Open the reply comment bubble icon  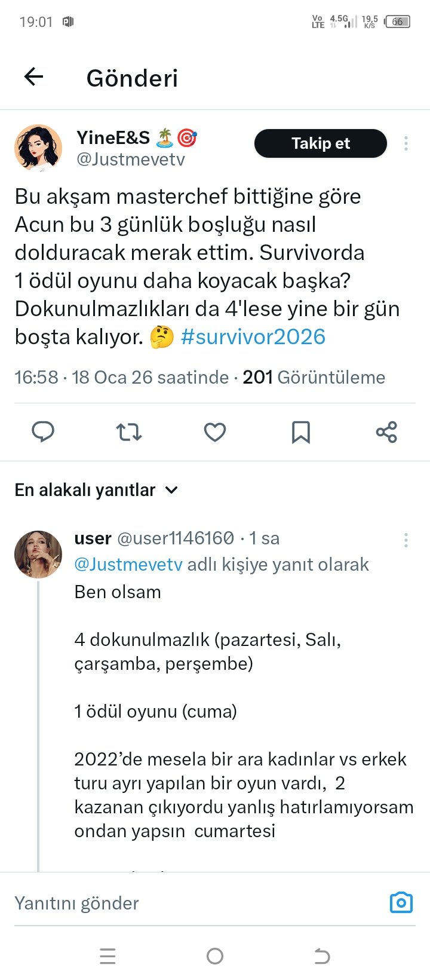tap(42, 431)
